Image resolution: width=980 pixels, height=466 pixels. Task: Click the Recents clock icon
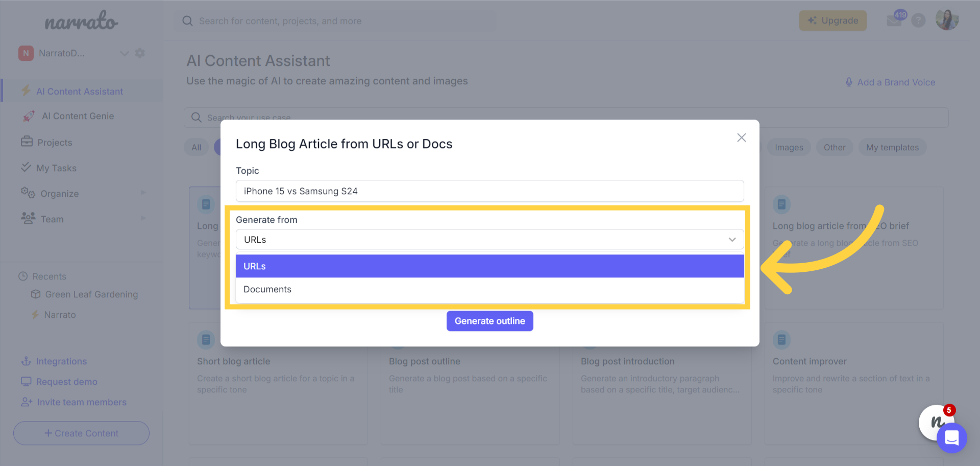23,276
